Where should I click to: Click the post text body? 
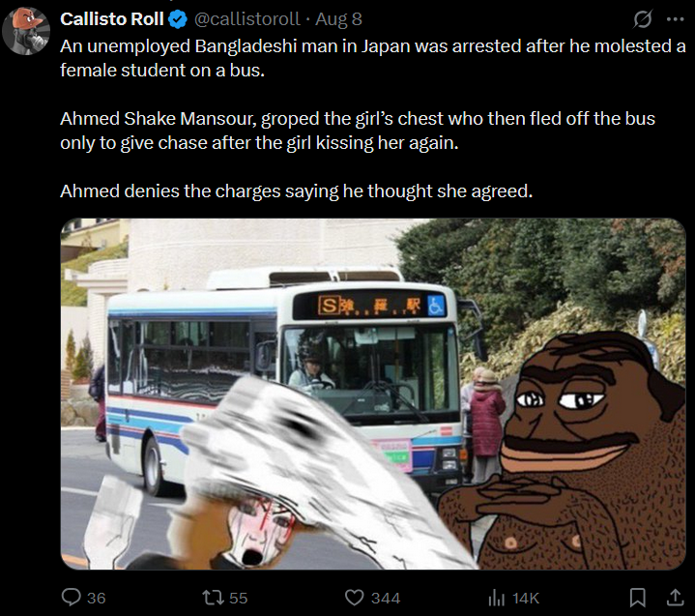(373, 118)
